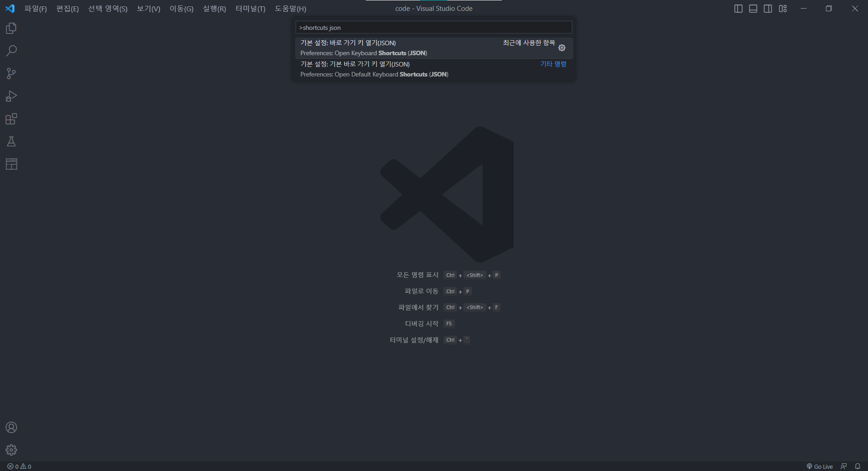Screen dimensions: 868x471
Task: Select Preferences: Open Keyboard Shortcuts (JSON)
Action: click(434, 48)
